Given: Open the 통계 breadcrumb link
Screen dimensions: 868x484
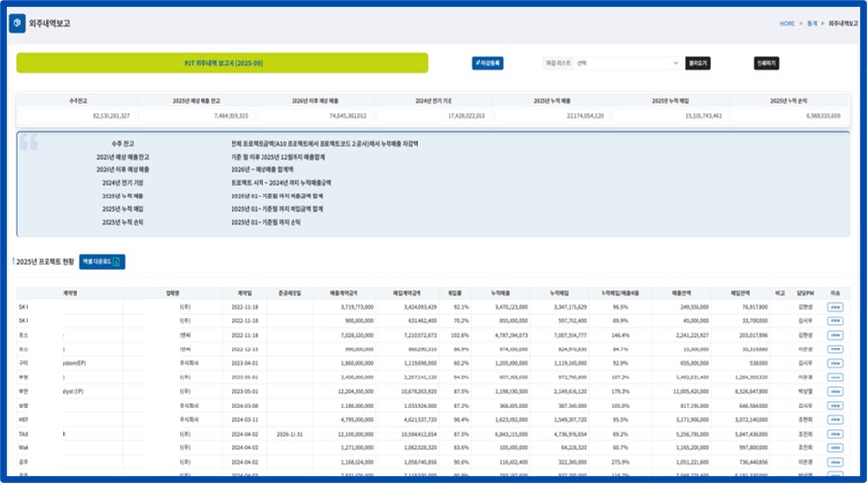Looking at the screenshot, I should 811,23.
